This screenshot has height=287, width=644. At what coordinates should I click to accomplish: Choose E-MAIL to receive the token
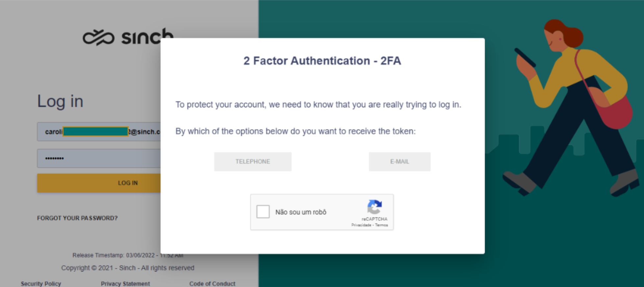pyautogui.click(x=400, y=162)
